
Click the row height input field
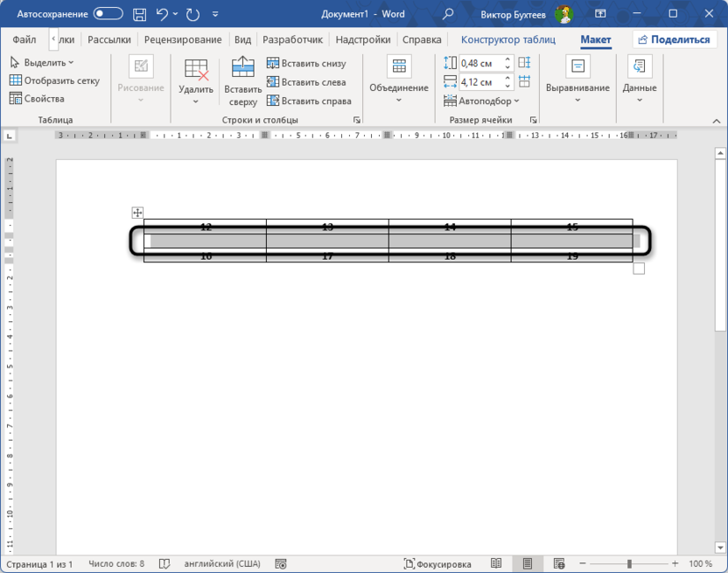click(476, 63)
